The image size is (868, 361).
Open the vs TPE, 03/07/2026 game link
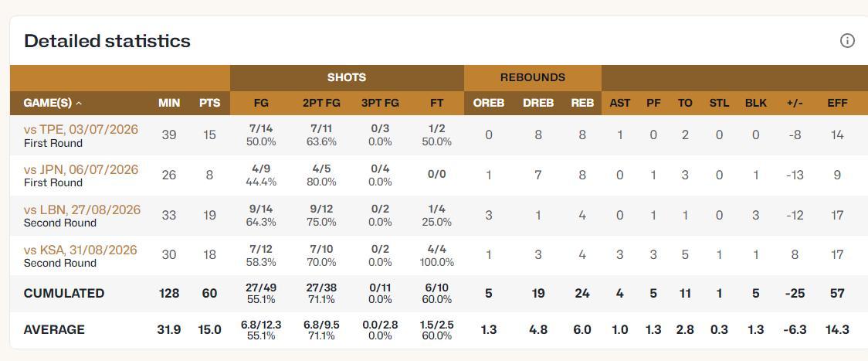pyautogui.click(x=81, y=129)
